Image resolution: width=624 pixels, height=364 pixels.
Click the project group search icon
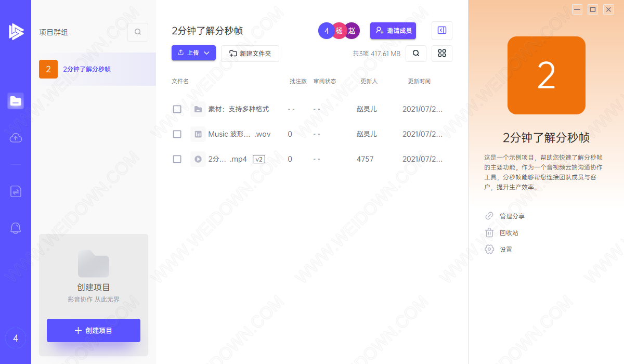click(138, 32)
